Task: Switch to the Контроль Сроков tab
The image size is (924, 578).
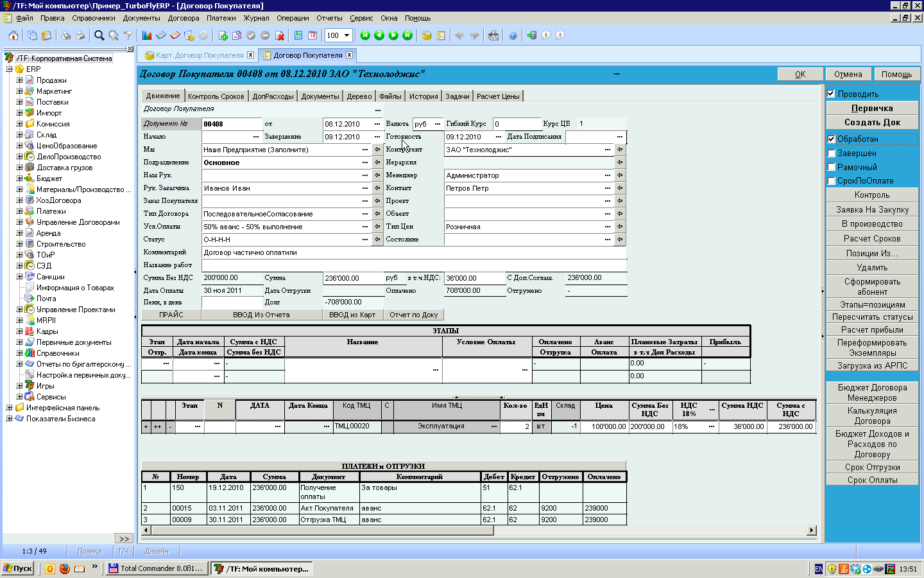Action: (216, 96)
